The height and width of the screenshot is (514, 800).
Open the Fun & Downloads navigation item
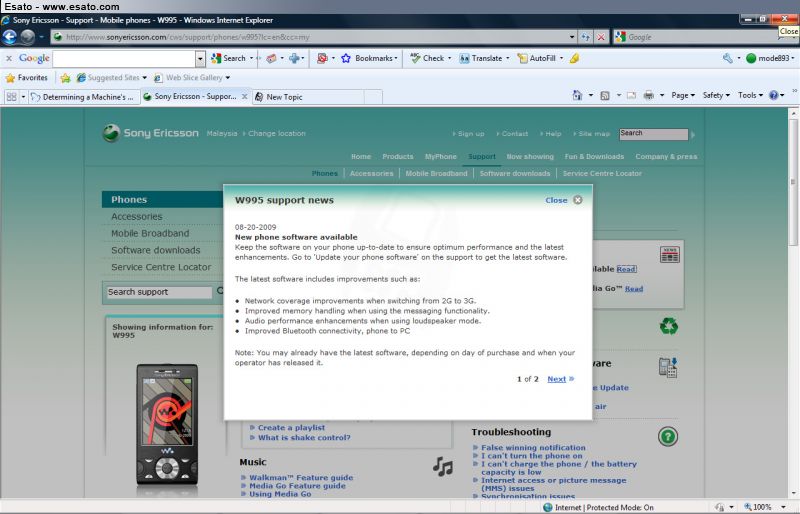(x=594, y=157)
